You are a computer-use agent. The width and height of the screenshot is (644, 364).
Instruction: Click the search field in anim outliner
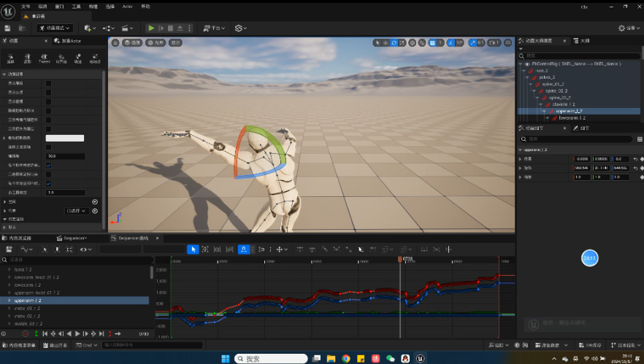coord(579,56)
